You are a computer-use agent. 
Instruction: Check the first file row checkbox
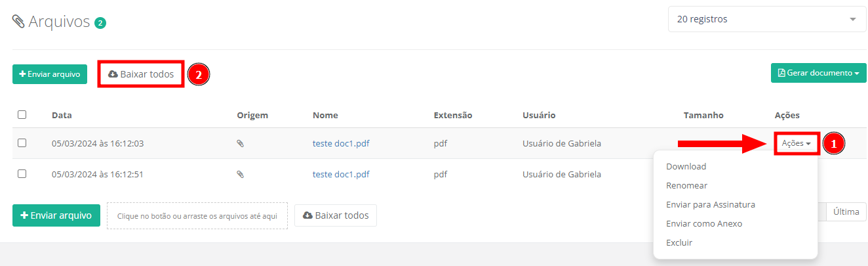[22, 143]
